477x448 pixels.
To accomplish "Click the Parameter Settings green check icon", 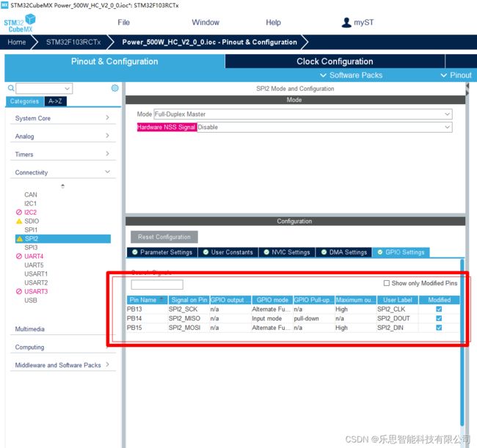I will click(x=135, y=252).
